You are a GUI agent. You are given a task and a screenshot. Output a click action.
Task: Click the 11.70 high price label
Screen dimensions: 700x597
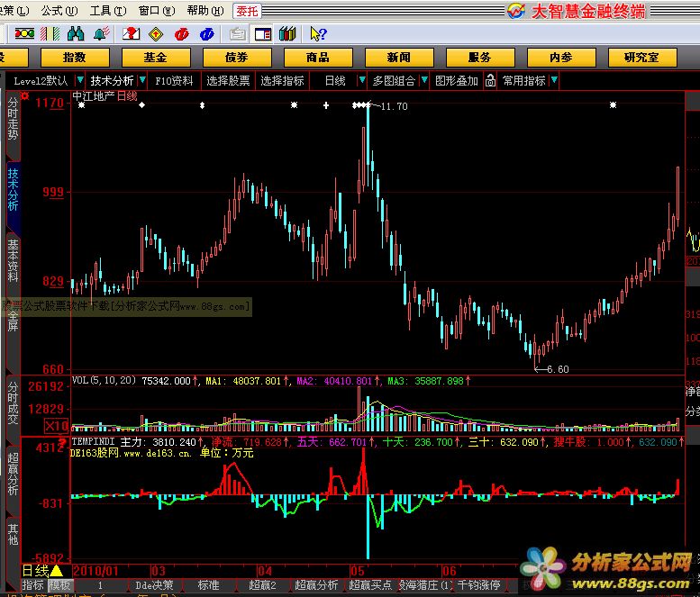(x=394, y=106)
